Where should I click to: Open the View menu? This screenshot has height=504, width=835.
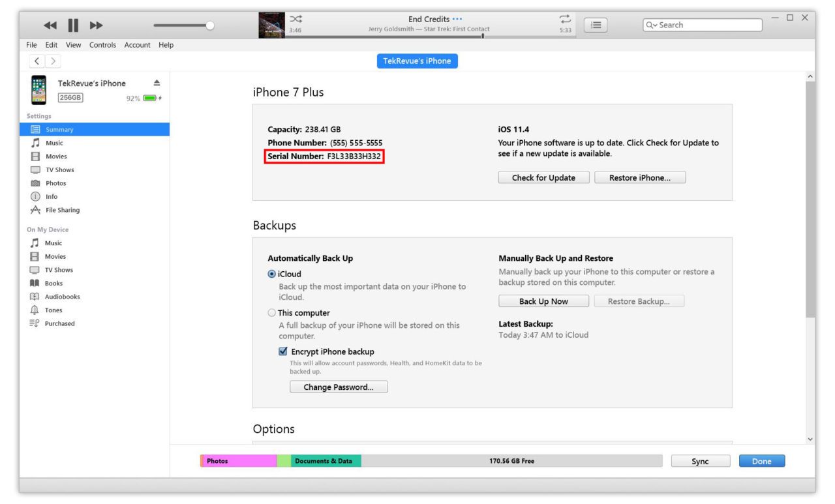pyautogui.click(x=74, y=45)
